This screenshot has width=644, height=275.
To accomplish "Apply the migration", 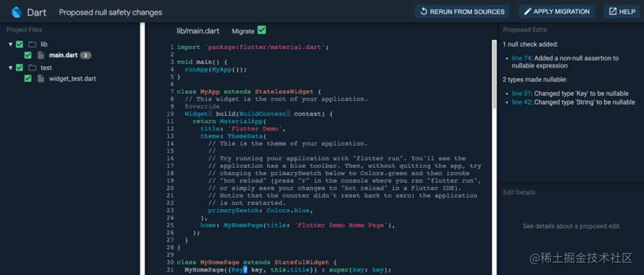I will (556, 12).
